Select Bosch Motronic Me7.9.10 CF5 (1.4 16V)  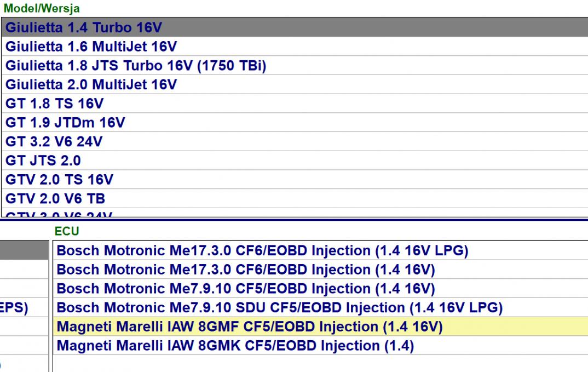[x=246, y=289]
